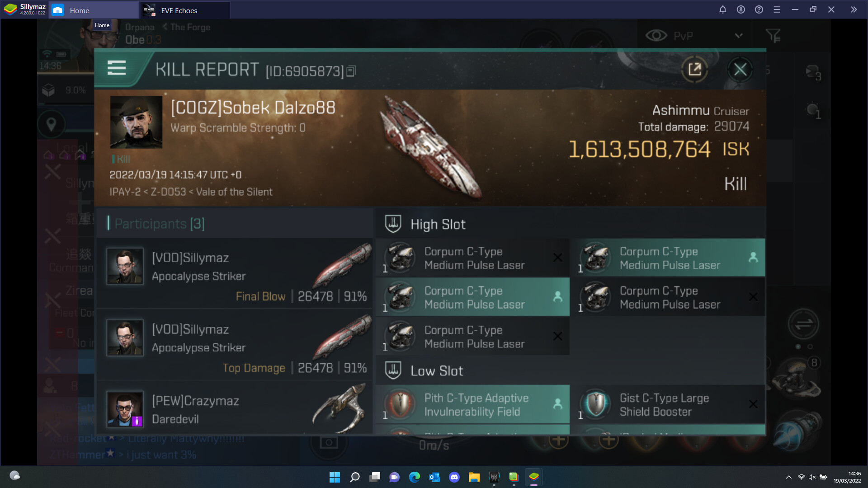The height and width of the screenshot is (488, 868).
Task: Open the BlueStacks help icon
Action: point(759,10)
